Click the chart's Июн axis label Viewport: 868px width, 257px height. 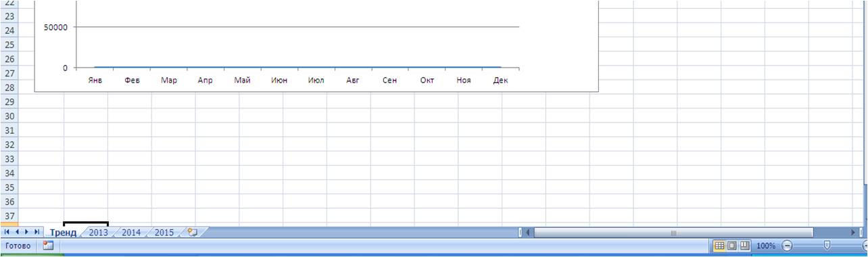(x=279, y=80)
